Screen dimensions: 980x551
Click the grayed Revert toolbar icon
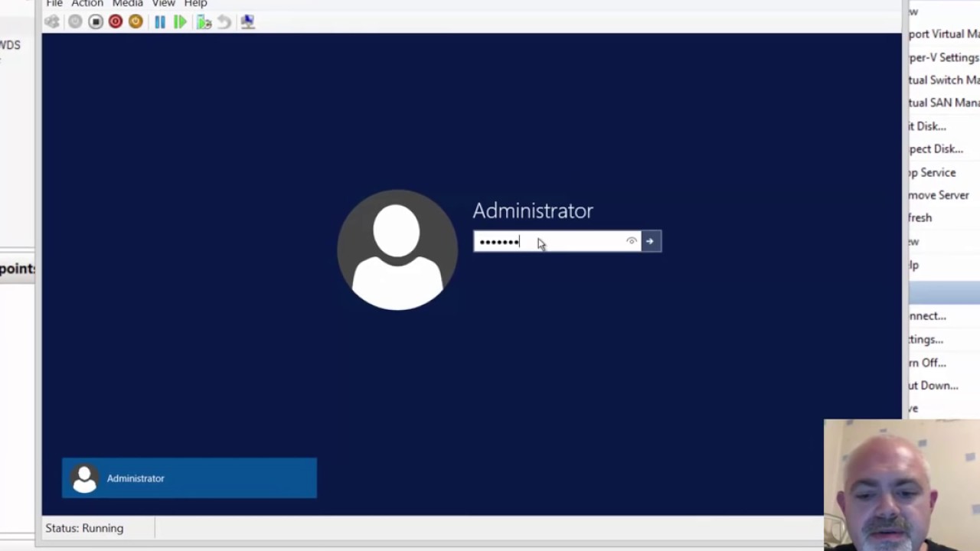pos(224,22)
